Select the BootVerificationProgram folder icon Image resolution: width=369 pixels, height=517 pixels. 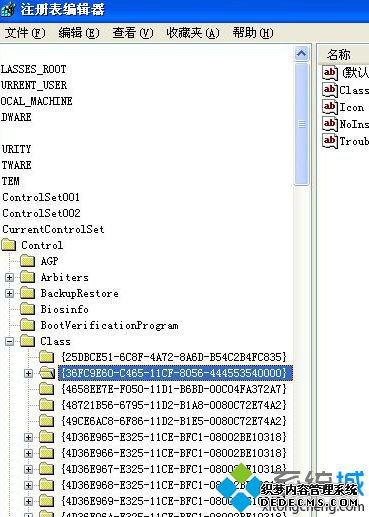pos(27,325)
